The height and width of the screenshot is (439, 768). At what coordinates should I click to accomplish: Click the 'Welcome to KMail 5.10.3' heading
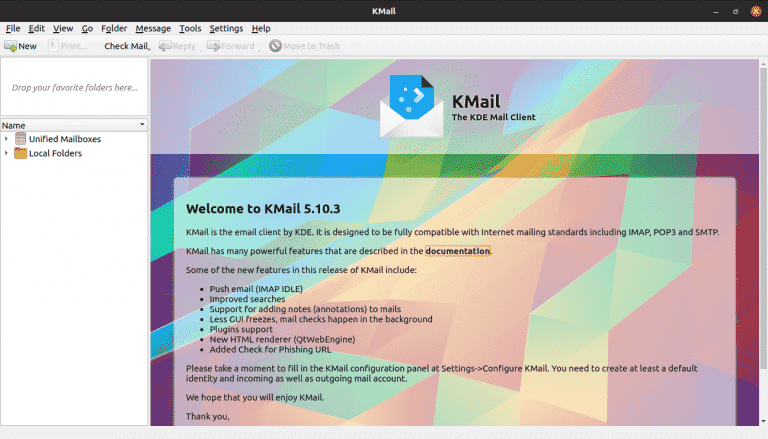(263, 209)
